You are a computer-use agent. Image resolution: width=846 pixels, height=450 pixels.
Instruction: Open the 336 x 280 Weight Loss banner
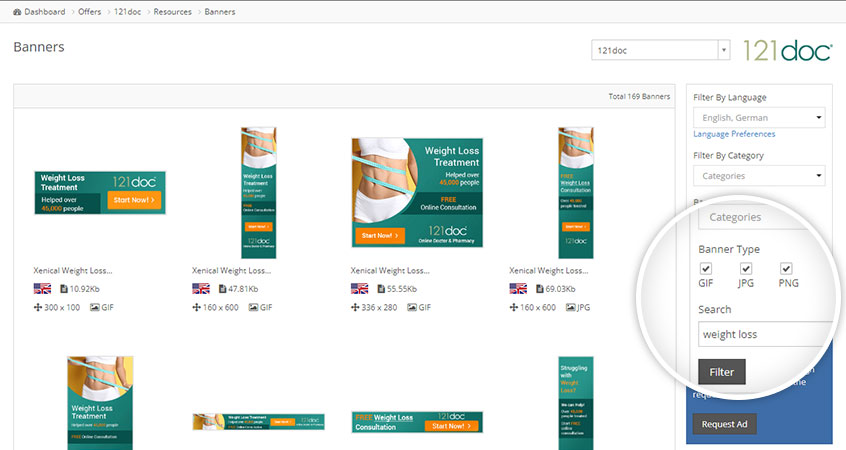[x=417, y=193]
